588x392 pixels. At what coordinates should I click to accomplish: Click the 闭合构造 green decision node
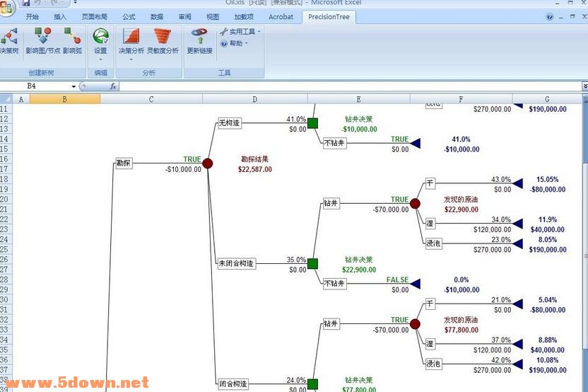coord(312,384)
